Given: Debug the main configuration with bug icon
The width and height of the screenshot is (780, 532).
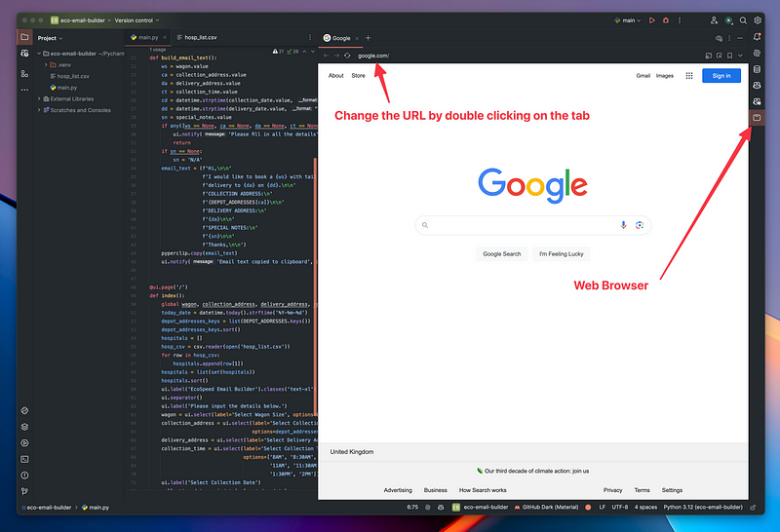Looking at the screenshot, I should [x=666, y=20].
